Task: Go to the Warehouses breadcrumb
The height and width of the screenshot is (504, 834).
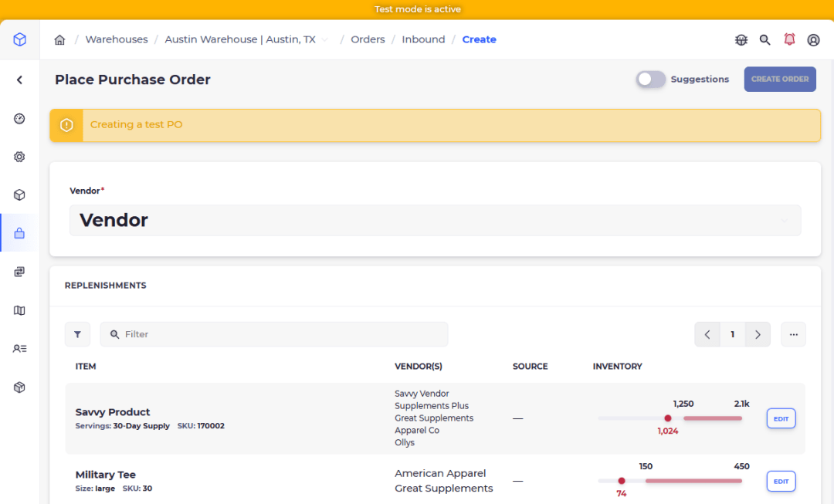Action: click(117, 39)
